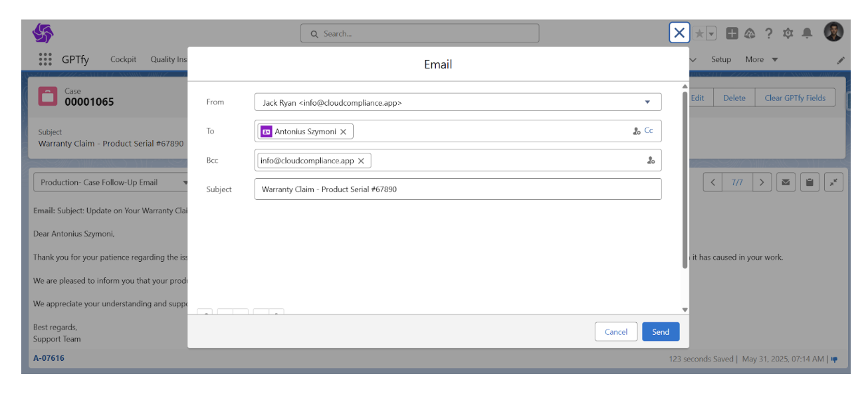Image resolution: width=868 pixels, height=408 pixels.
Task: Click the Cc link in To field
Action: click(x=649, y=131)
